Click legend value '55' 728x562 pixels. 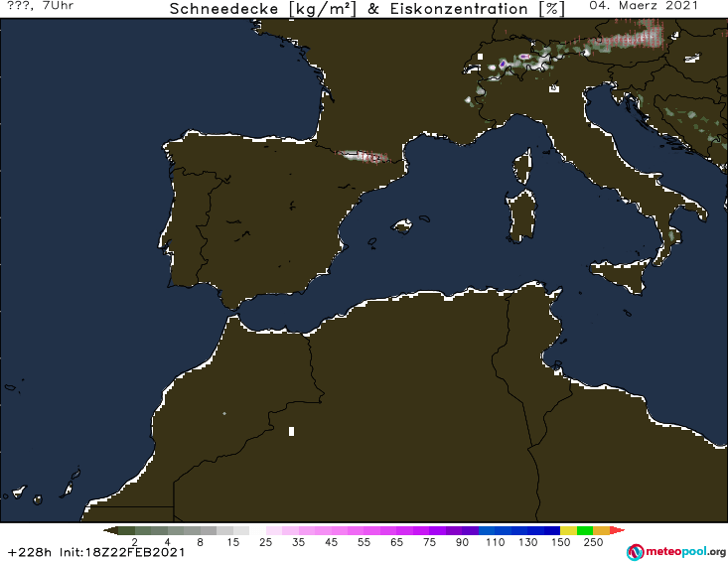click(364, 542)
